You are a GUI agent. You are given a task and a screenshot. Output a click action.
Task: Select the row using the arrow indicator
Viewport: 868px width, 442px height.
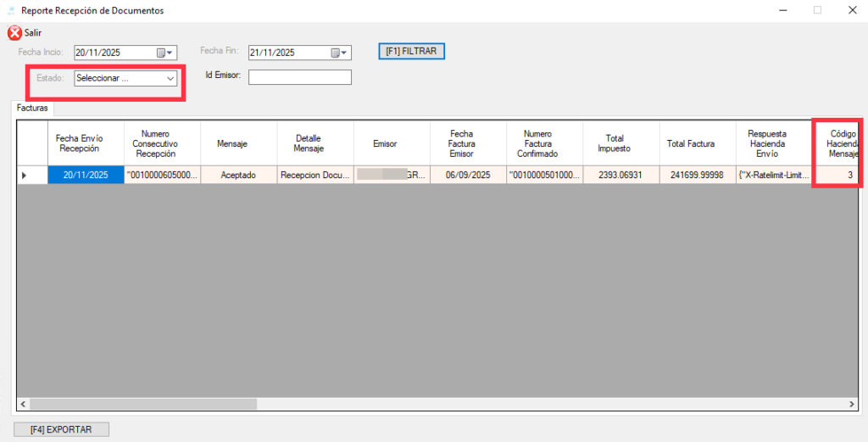[x=24, y=176]
